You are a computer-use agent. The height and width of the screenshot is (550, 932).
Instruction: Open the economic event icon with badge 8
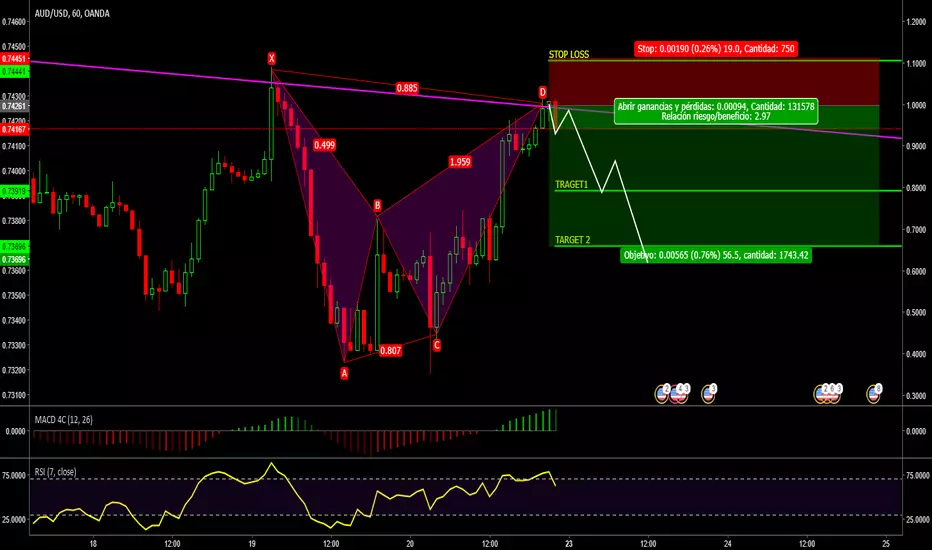click(x=873, y=394)
